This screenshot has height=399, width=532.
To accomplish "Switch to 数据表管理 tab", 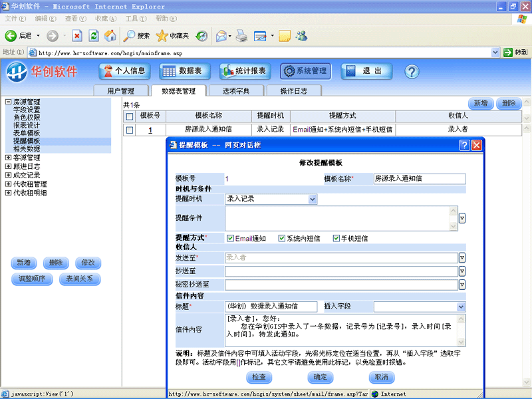I will [x=178, y=90].
